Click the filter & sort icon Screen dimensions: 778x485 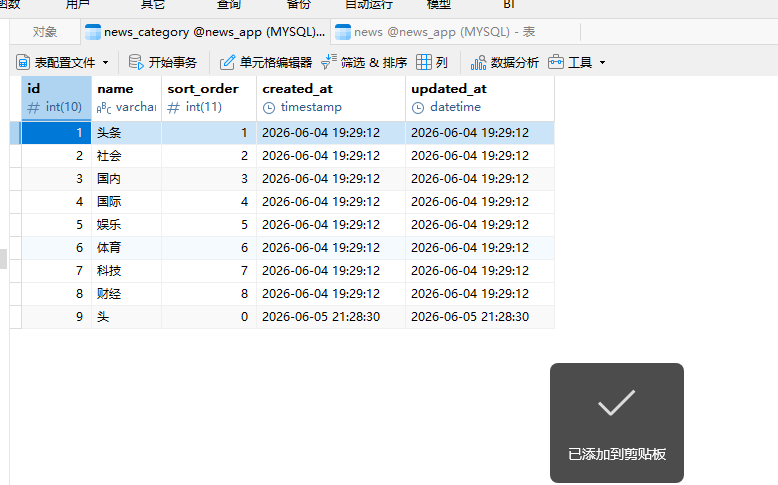pyautogui.click(x=328, y=62)
